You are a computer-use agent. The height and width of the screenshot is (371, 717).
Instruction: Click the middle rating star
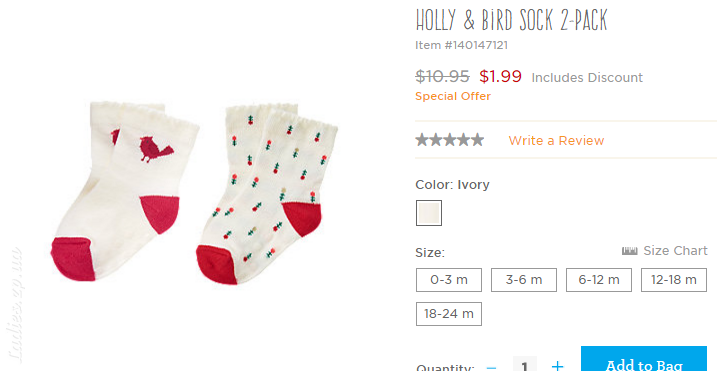click(449, 140)
